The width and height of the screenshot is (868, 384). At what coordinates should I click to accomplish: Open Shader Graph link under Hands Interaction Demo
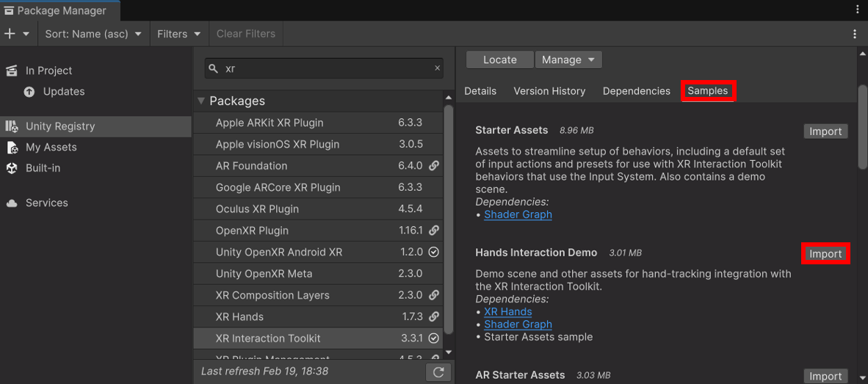[518, 325]
